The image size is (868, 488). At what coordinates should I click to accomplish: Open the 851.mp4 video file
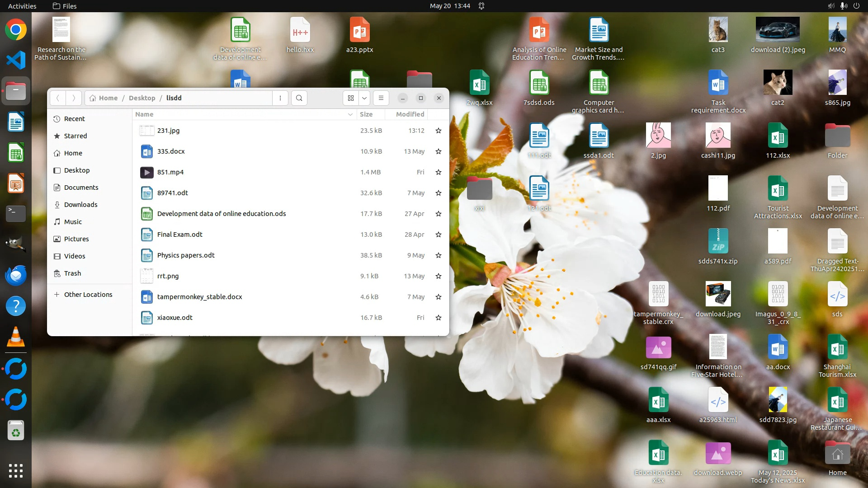click(170, 172)
